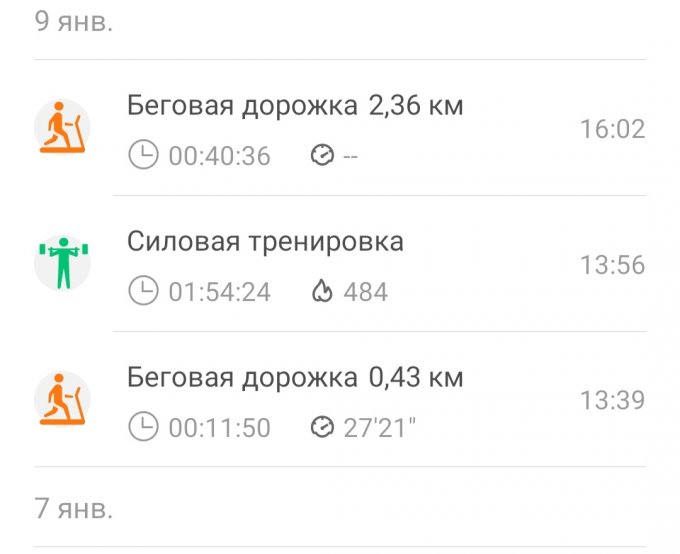Image resolution: width=680 pixels, height=554 pixels.
Task: Click the 16:02 workout start time
Action: click(612, 129)
